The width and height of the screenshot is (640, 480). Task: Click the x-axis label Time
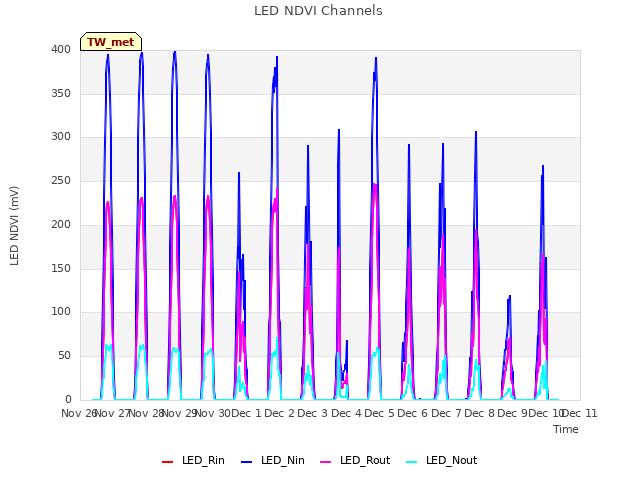[565, 429]
